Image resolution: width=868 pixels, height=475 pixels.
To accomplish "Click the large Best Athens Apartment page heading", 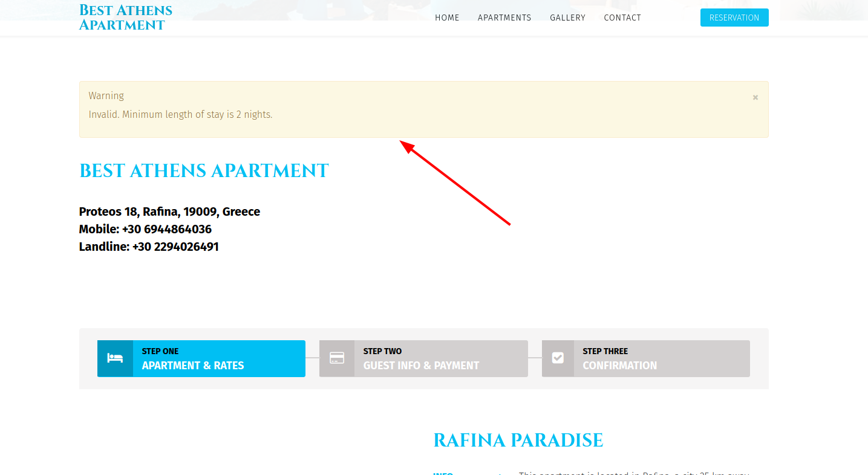I will click(204, 171).
